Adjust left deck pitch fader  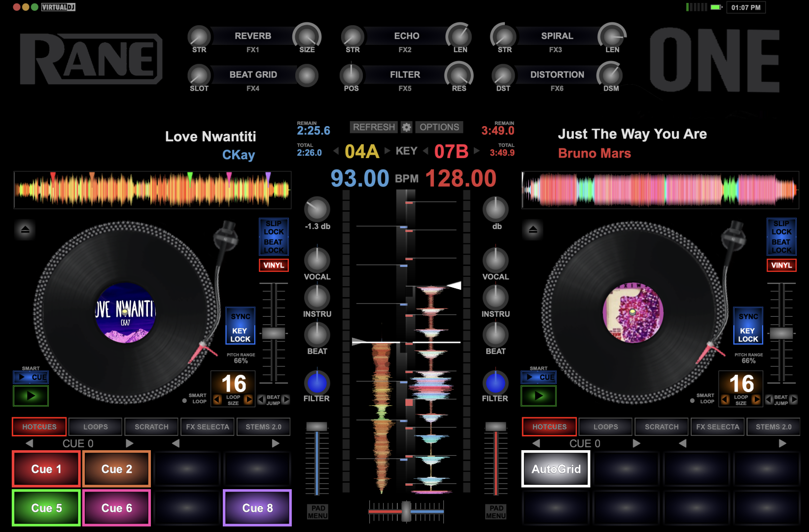point(274,333)
